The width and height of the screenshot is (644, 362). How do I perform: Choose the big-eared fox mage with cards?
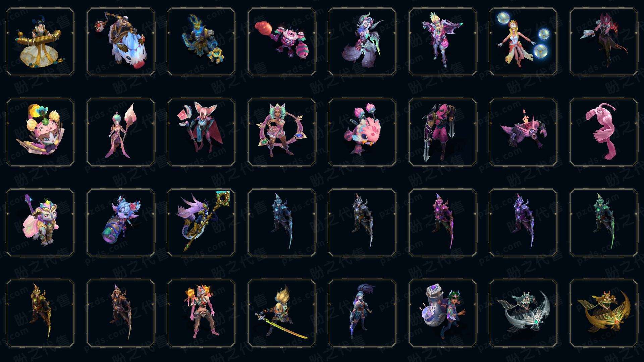click(201, 132)
